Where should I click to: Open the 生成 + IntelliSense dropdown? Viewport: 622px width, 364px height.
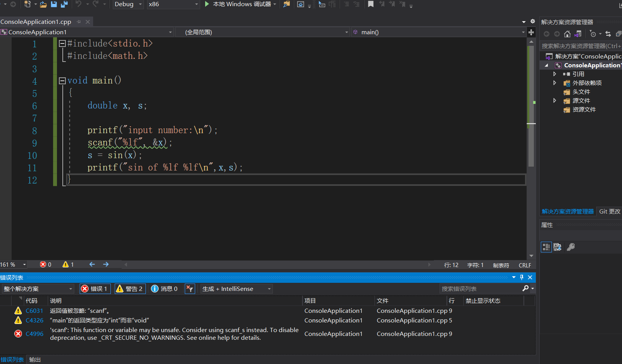(237, 289)
